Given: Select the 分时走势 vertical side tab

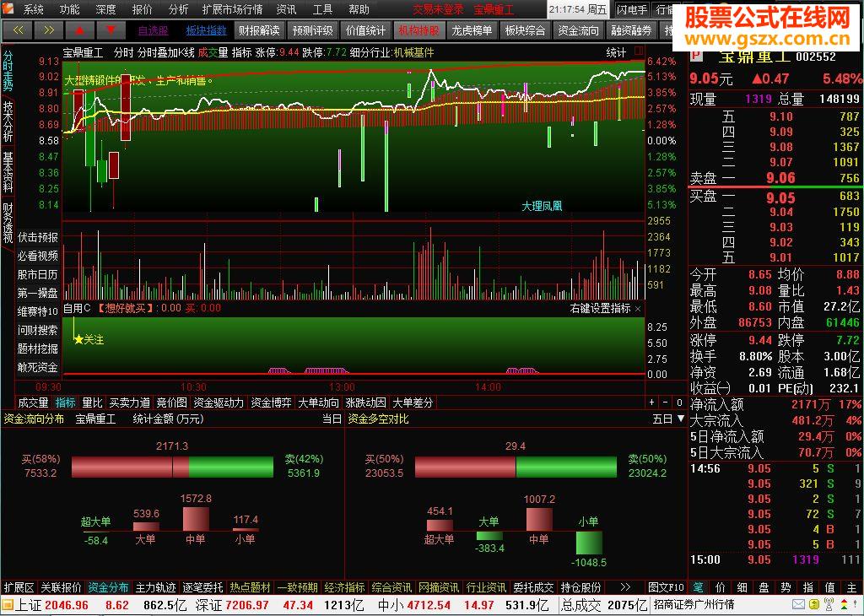Looking at the screenshot, I should (8, 72).
